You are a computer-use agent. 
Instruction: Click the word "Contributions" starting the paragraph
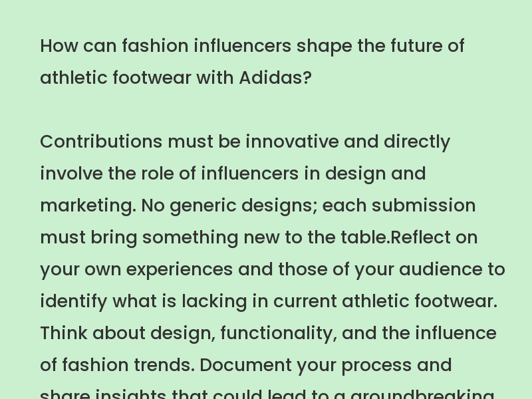tap(101, 142)
